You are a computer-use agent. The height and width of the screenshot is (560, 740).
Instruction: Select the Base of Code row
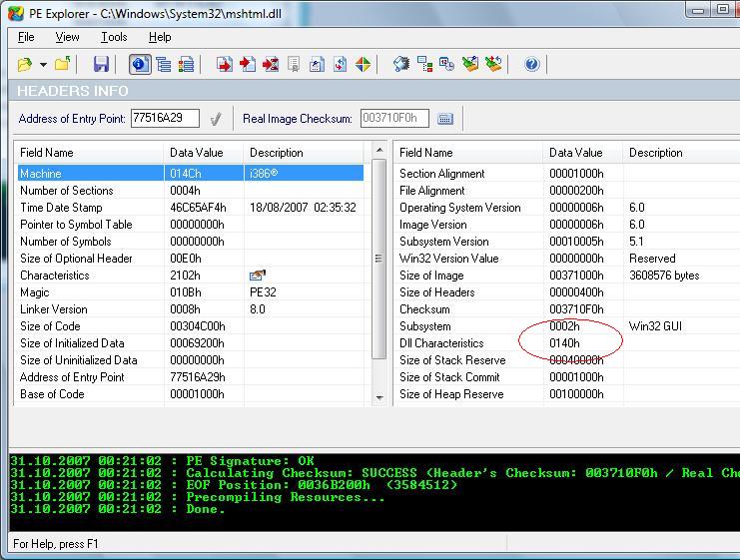[190, 394]
